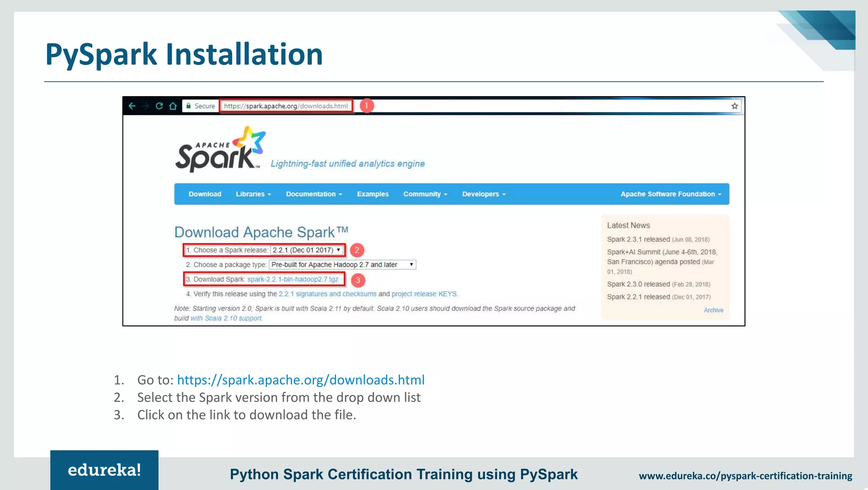Open 2.2.1 signatures and checksums link
The height and width of the screenshot is (490, 868).
click(x=328, y=294)
